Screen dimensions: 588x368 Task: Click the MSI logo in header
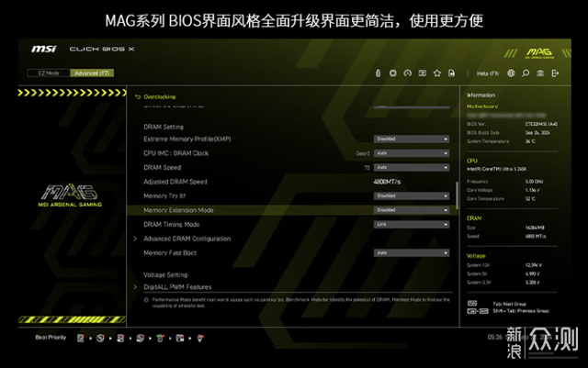click(44, 49)
